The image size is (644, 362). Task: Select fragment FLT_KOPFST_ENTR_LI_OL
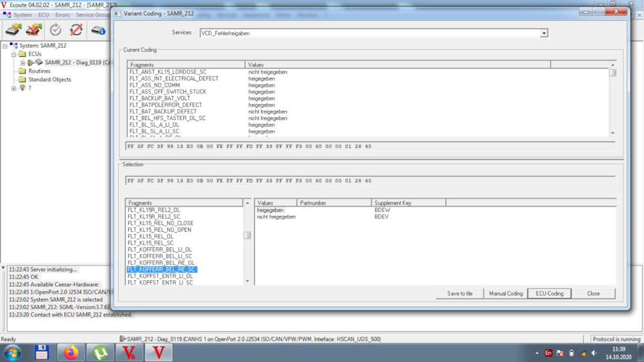click(x=160, y=276)
